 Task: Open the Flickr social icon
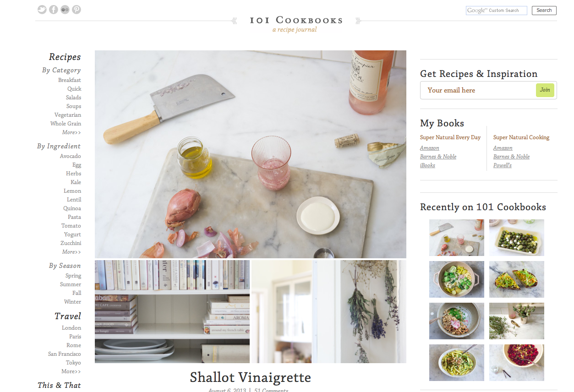click(65, 10)
